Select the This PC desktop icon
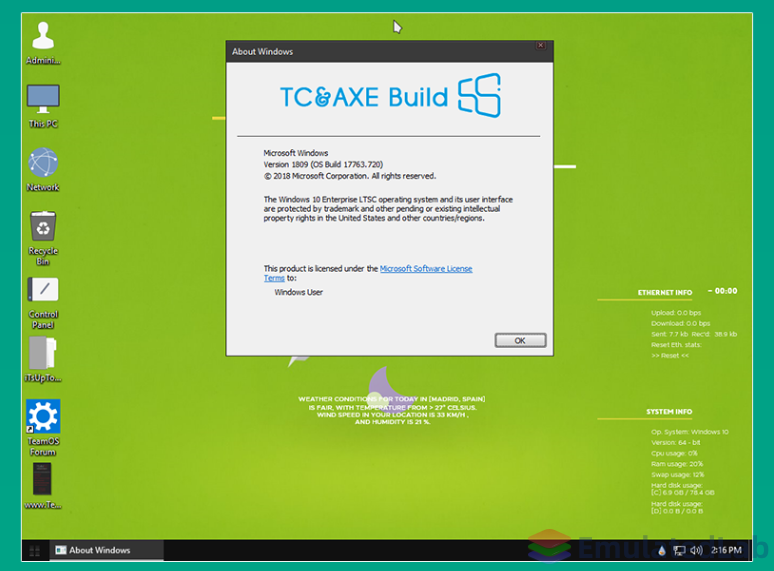 point(43,106)
